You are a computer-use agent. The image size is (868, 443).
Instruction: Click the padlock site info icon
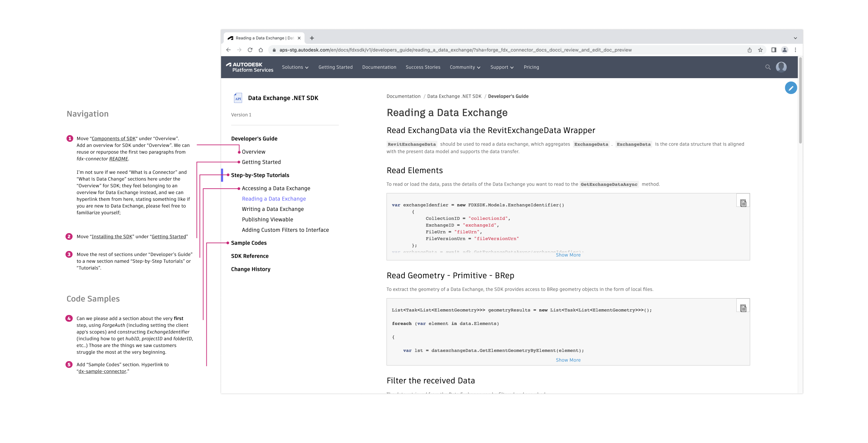coord(274,50)
